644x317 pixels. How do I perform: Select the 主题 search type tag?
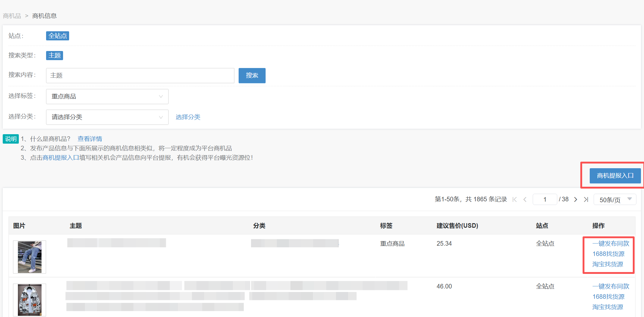point(55,55)
